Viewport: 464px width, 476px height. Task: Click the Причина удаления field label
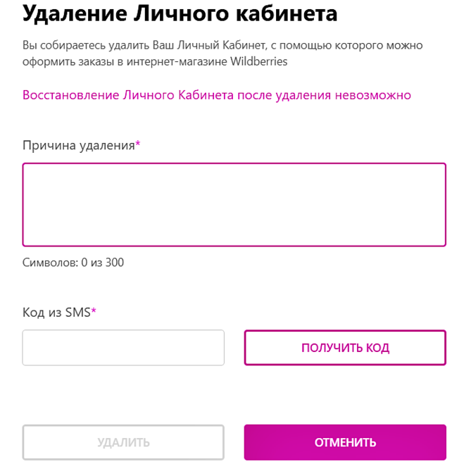[x=78, y=146]
